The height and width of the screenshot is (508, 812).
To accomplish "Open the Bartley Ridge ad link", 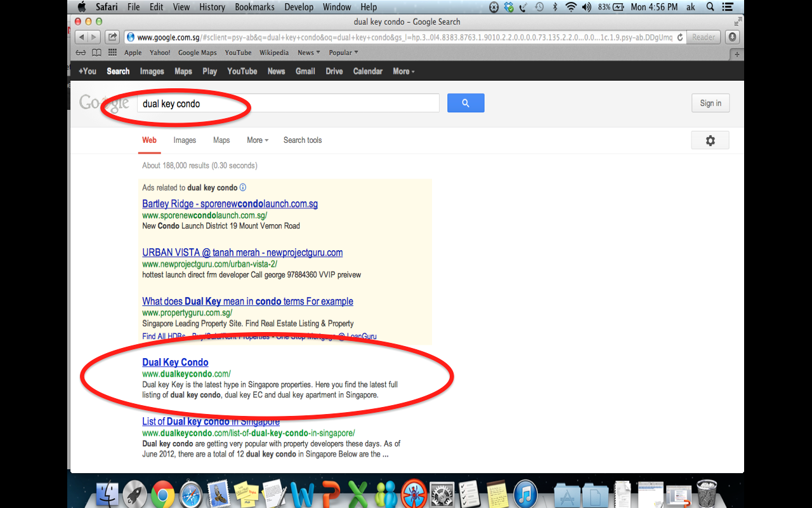I will 230,204.
